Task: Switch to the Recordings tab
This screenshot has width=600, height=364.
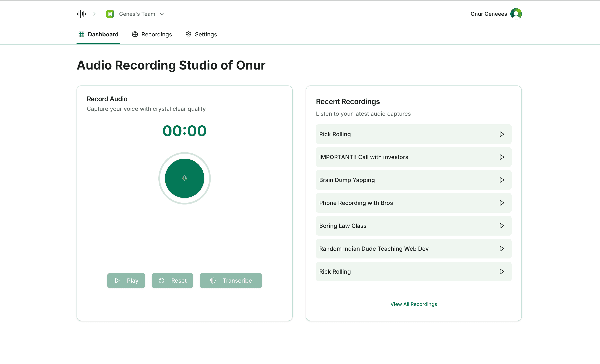Action: coord(152,35)
